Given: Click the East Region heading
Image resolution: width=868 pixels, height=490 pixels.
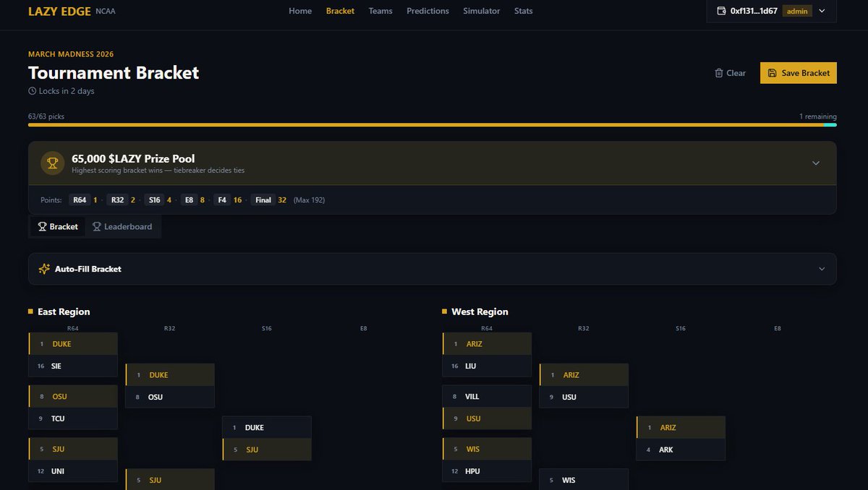Looking at the screenshot, I should click(x=64, y=312).
